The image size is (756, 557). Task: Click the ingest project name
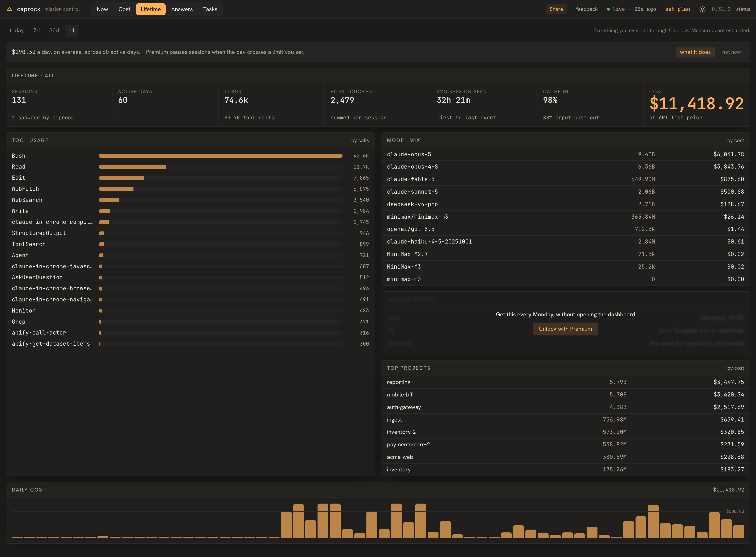tap(394, 419)
